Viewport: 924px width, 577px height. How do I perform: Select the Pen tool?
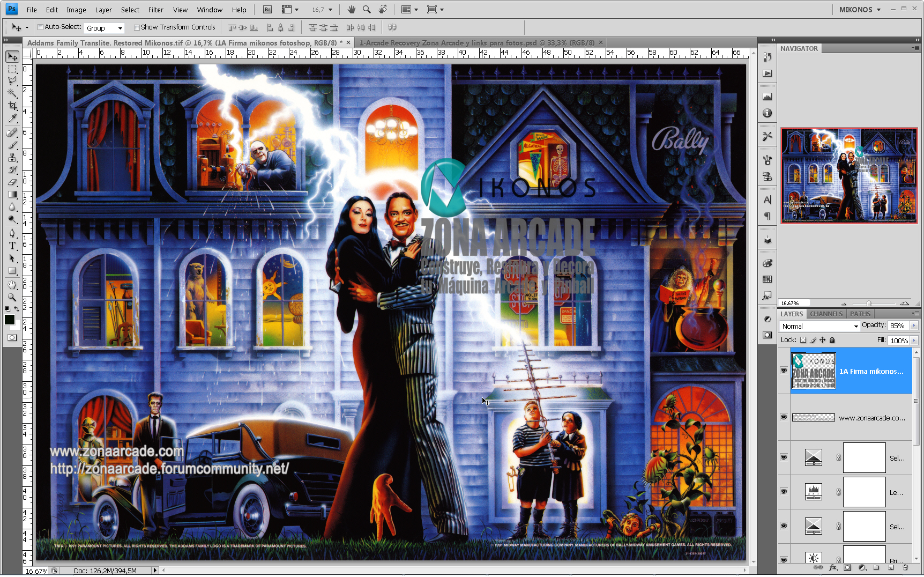12,233
